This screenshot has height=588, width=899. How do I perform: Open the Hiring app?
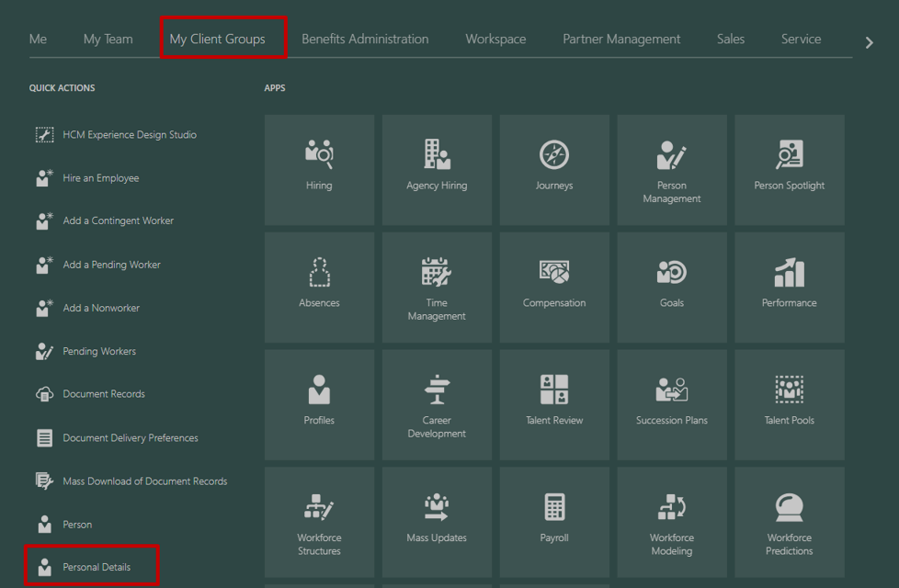[x=319, y=169]
